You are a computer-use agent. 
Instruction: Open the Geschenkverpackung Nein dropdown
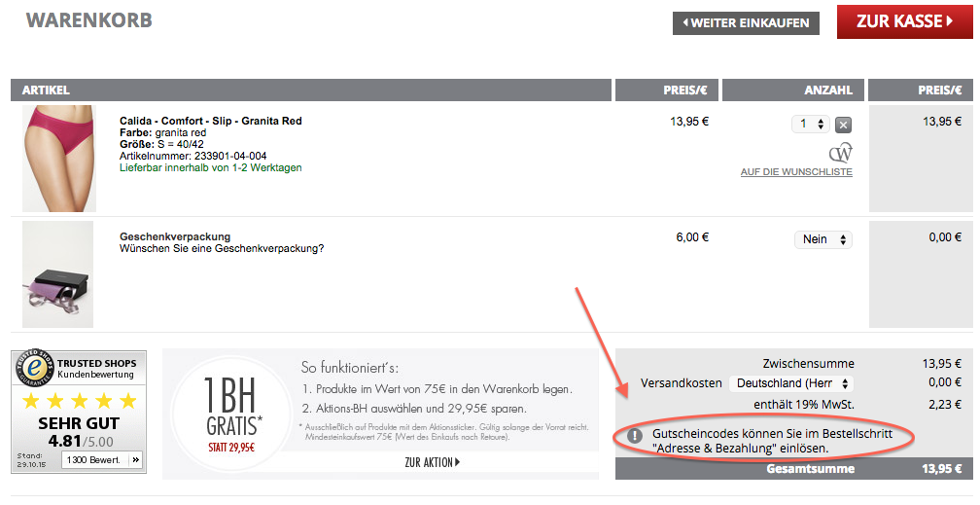[823, 239]
